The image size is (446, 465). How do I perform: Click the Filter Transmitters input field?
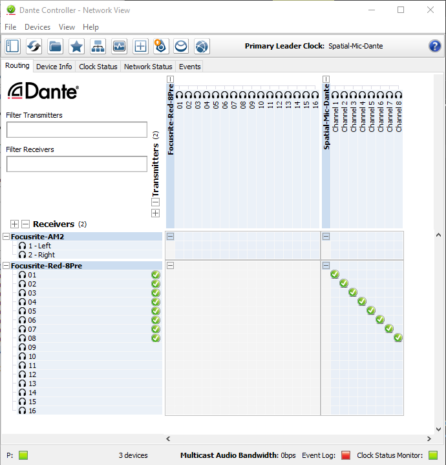(x=77, y=130)
